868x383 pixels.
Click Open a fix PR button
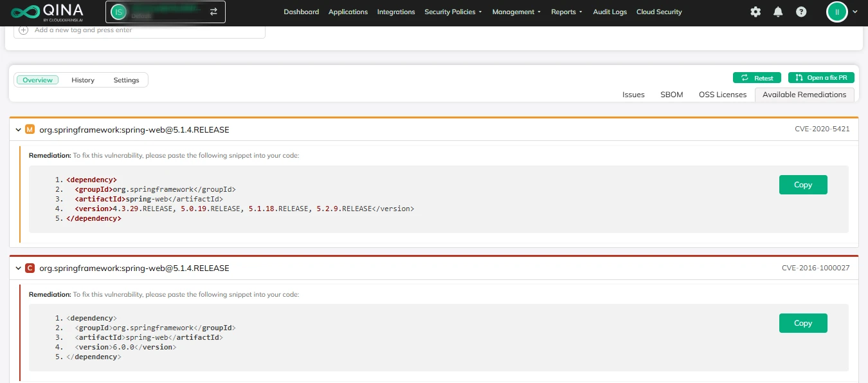tap(821, 78)
